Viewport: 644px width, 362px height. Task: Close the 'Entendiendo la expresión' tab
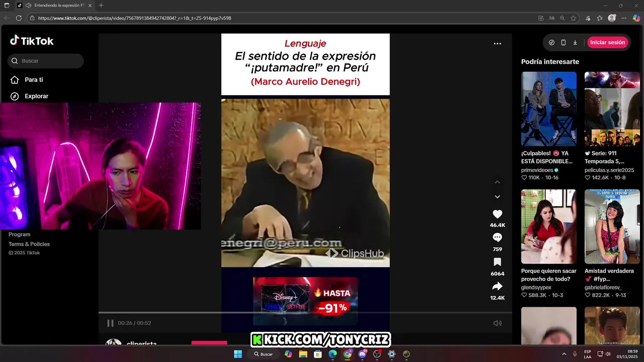[91, 5]
